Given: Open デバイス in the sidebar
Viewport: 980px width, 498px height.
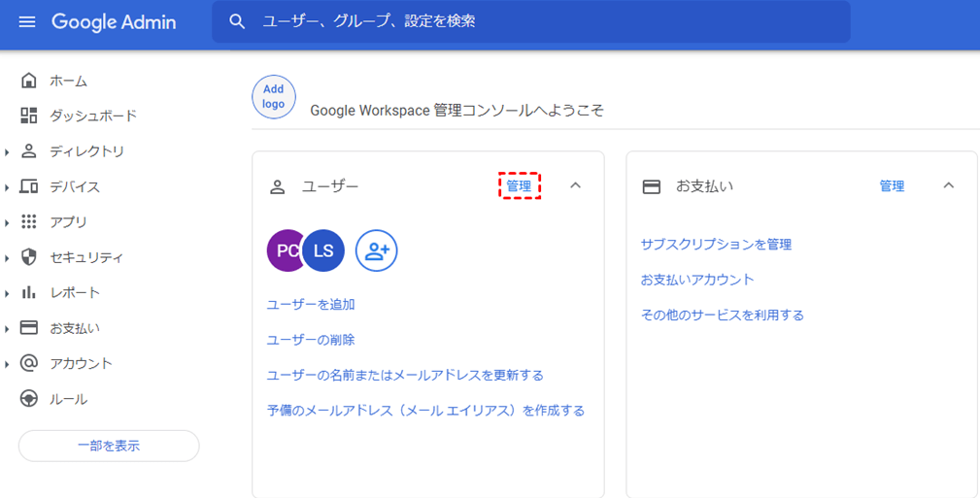Looking at the screenshot, I should 75,186.
